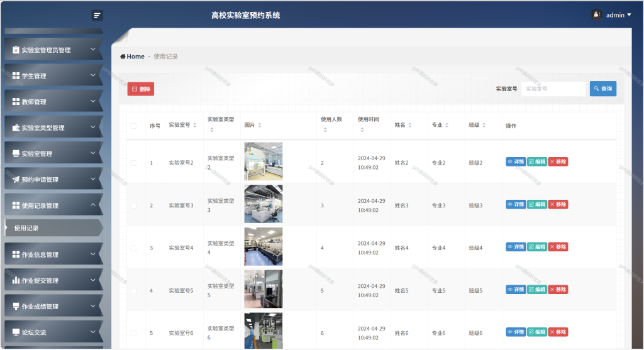The height and width of the screenshot is (350, 644).
Task: Click 编辑 for row 实验室号2
Action: [x=537, y=161]
